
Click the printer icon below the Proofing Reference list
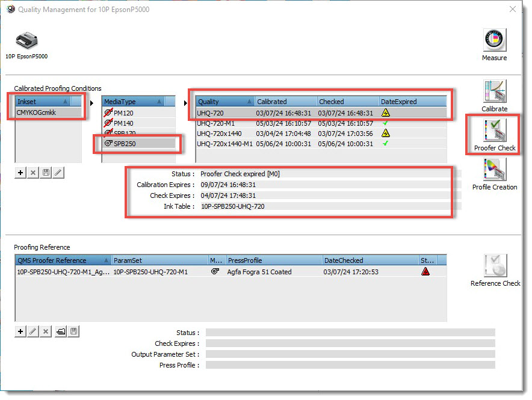coord(60,331)
